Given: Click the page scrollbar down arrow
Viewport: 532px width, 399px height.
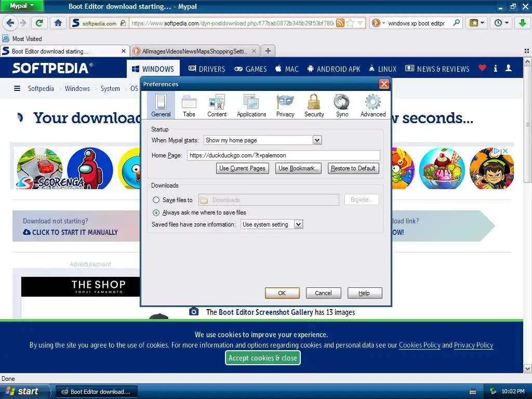Looking at the screenshot, I should (527, 368).
